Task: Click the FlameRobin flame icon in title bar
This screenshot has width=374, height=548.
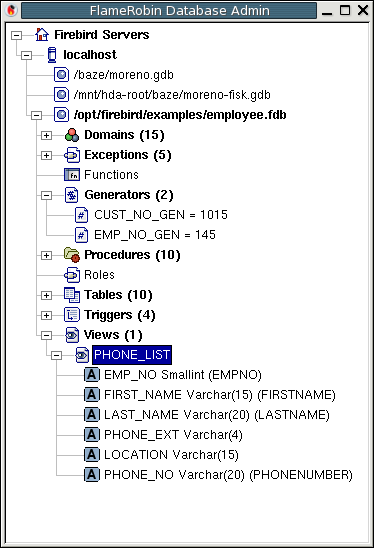Action: tap(12, 10)
